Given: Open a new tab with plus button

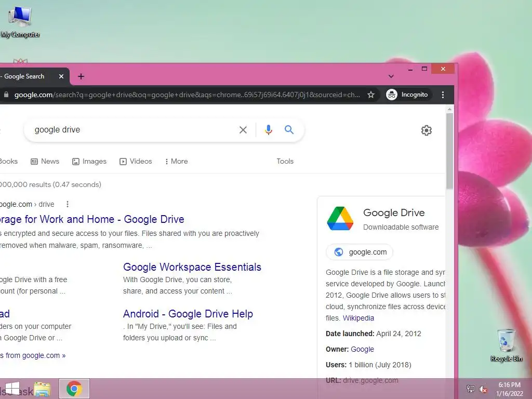Looking at the screenshot, I should point(81,76).
